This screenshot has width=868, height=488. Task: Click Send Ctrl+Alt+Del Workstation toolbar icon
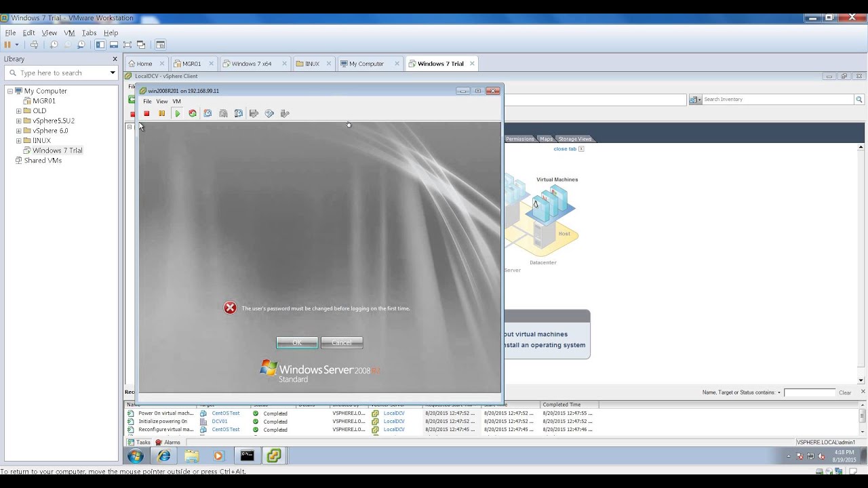pyautogui.click(x=34, y=45)
